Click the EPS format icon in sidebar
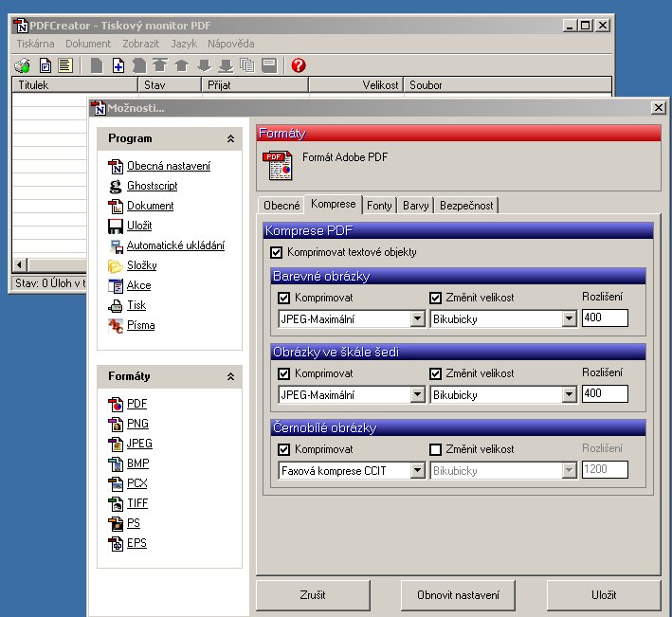The image size is (672, 617). point(116,544)
